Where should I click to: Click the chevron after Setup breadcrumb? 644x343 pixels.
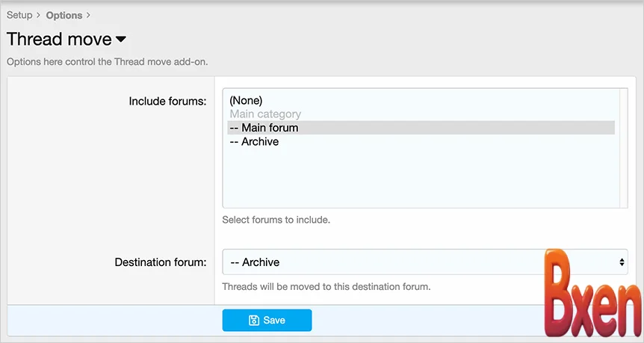click(39, 15)
